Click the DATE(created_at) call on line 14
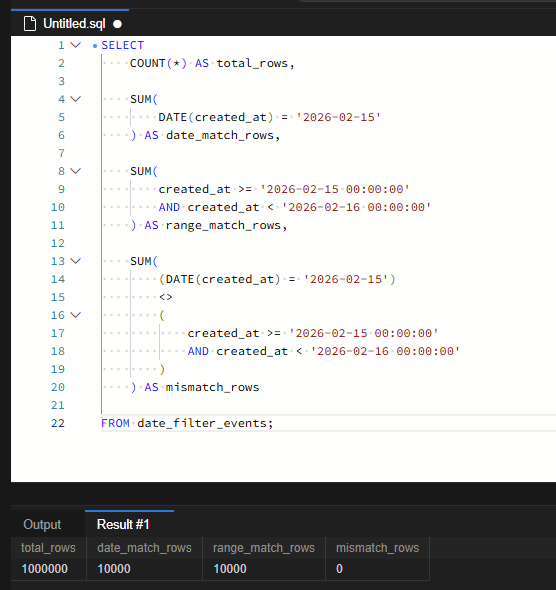Image resolution: width=556 pixels, height=590 pixels. pyautogui.click(x=223, y=279)
